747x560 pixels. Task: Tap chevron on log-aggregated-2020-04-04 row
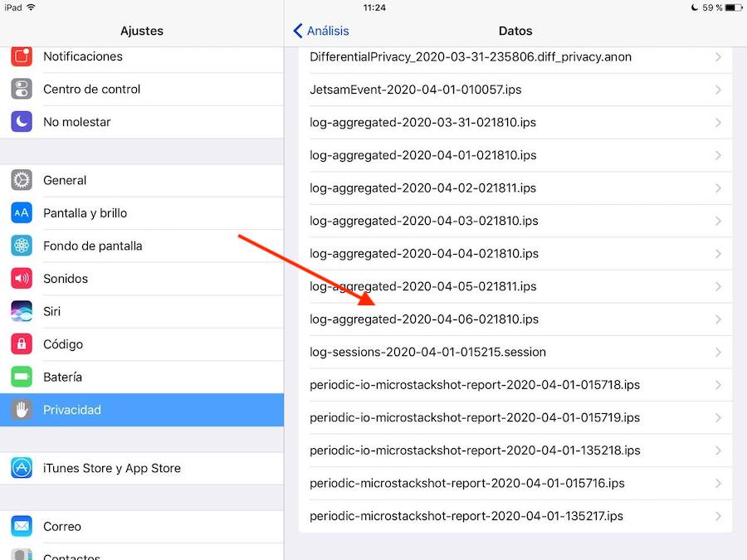(x=718, y=254)
